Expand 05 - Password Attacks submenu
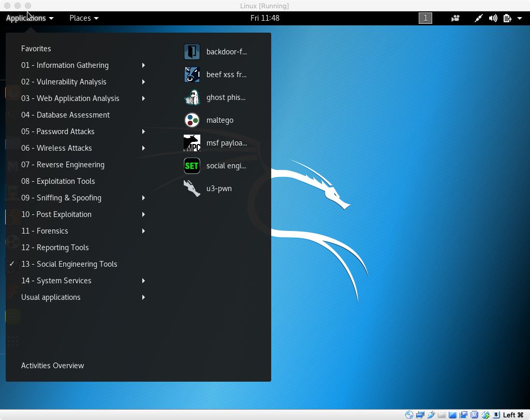 tap(83, 132)
